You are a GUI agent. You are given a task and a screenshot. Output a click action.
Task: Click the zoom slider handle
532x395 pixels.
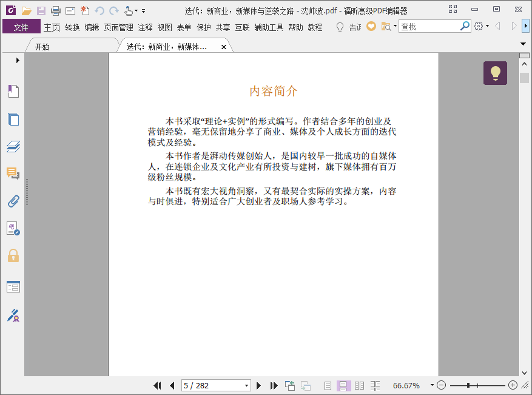(x=468, y=385)
